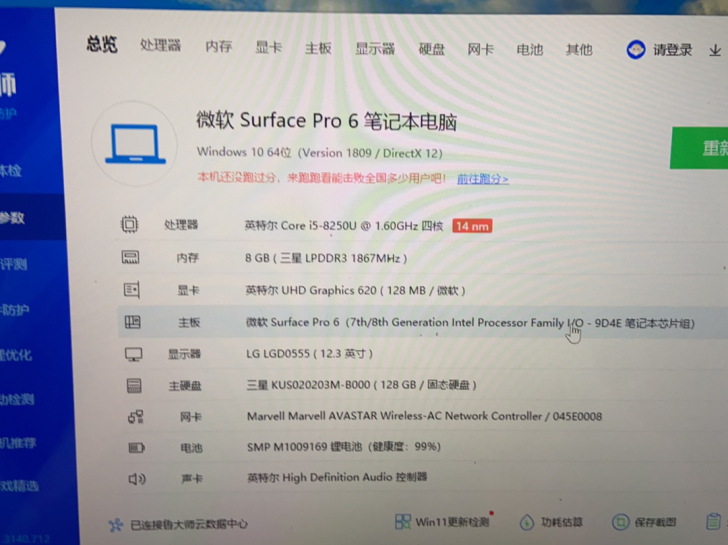Click the blue laptop device icon
This screenshot has height=545, width=728.
pos(135,144)
